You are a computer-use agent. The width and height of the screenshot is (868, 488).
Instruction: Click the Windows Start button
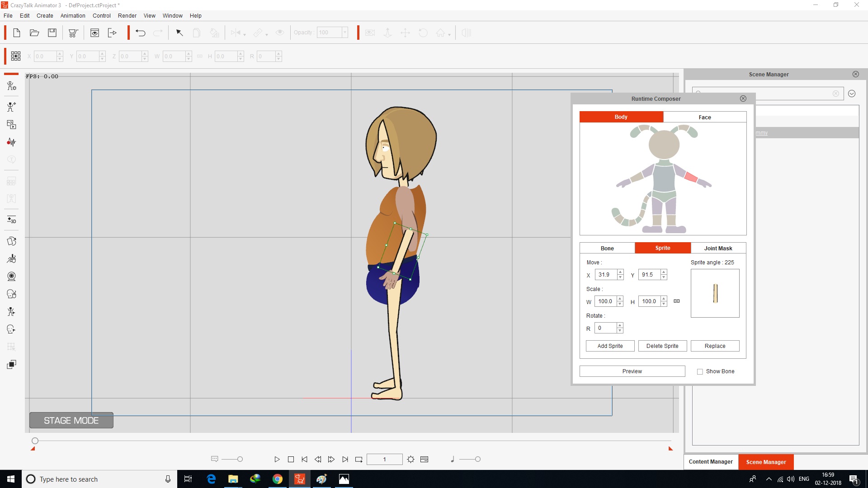click(x=11, y=479)
